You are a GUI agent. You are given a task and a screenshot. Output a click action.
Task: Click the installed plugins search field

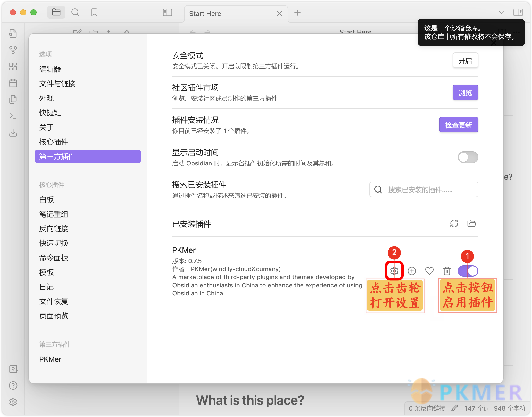[424, 190]
